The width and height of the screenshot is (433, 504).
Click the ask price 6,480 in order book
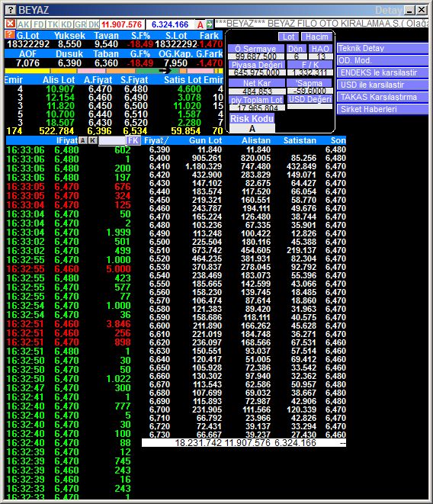pyautogui.click(x=136, y=89)
